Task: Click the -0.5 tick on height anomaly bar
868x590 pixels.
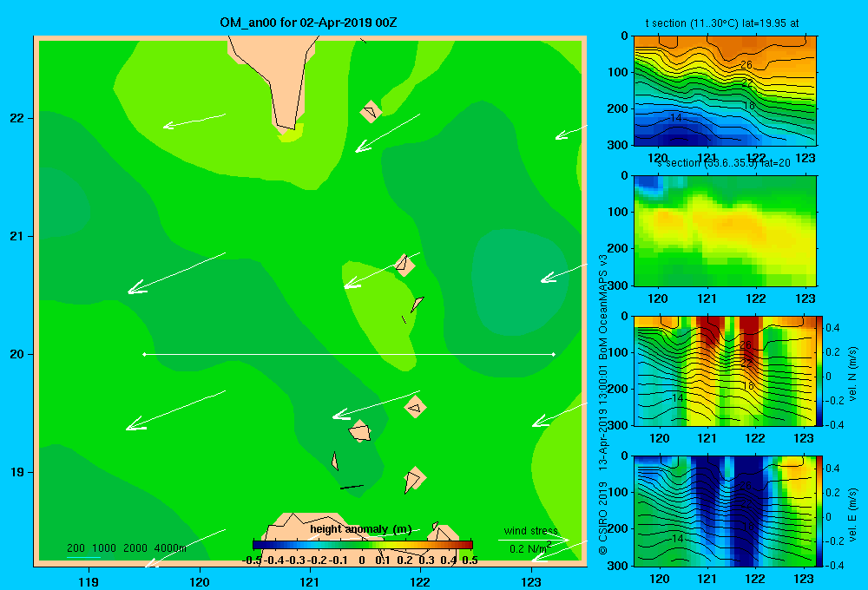Action: [252, 560]
